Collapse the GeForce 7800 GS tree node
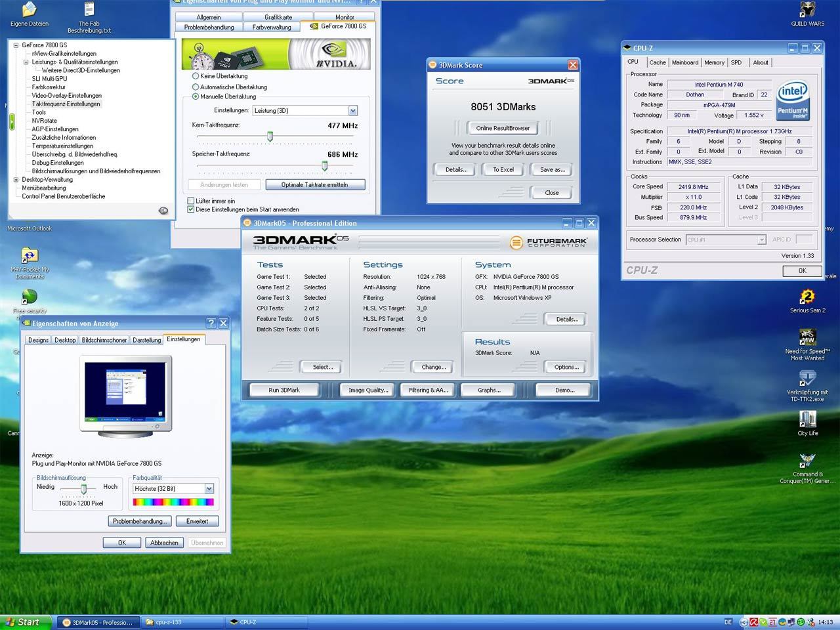Image resolution: width=840 pixels, height=630 pixels. click(16, 45)
